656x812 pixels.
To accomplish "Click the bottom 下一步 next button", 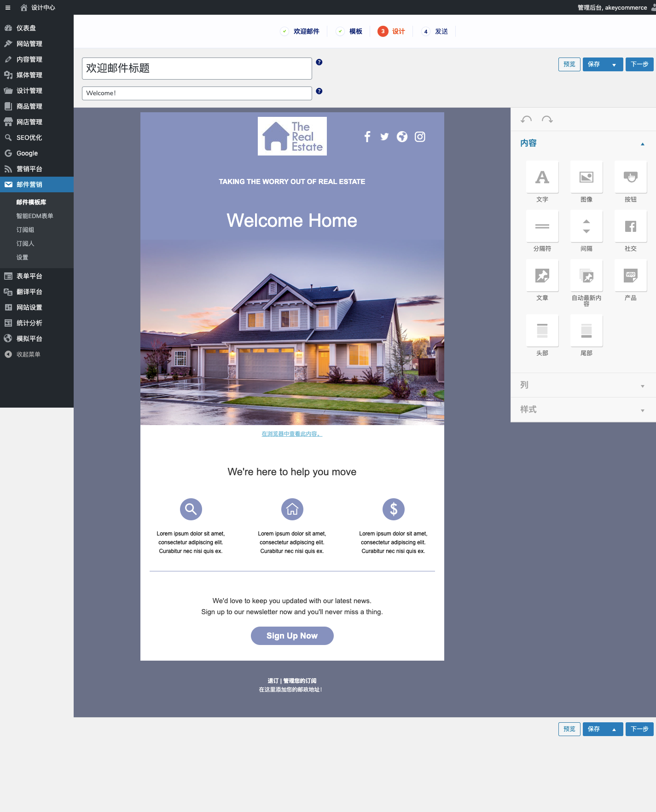I will tap(639, 729).
